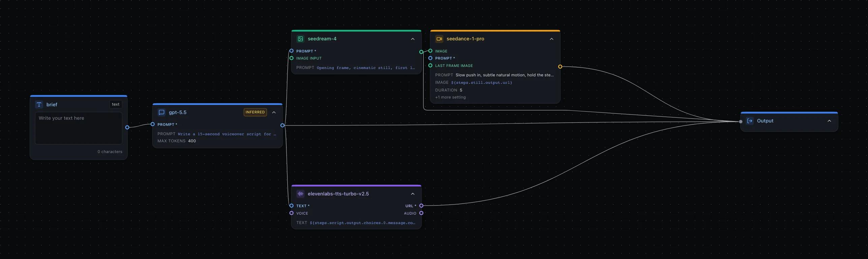Click seedance-1-pro PROMPT input port
This screenshot has width=868, height=259.
(430, 58)
